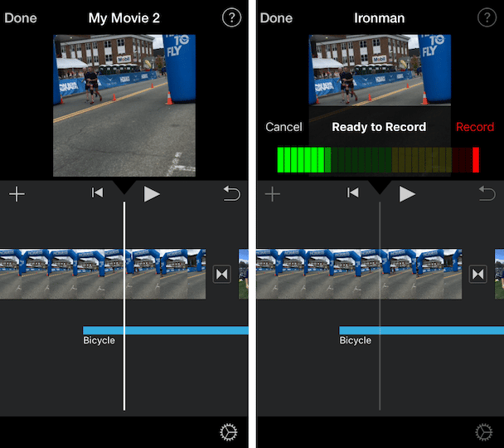Skip to beginning in Ironman timeline
Image resolution: width=504 pixels, height=448 pixels.
[353, 193]
